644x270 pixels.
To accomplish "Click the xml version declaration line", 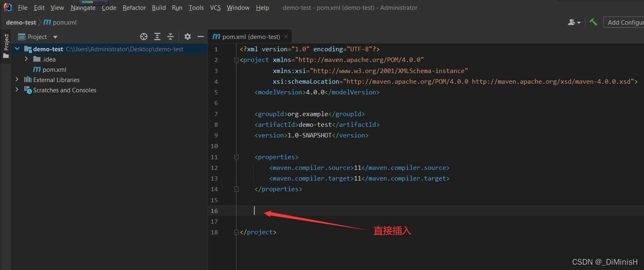I will pyautogui.click(x=310, y=49).
